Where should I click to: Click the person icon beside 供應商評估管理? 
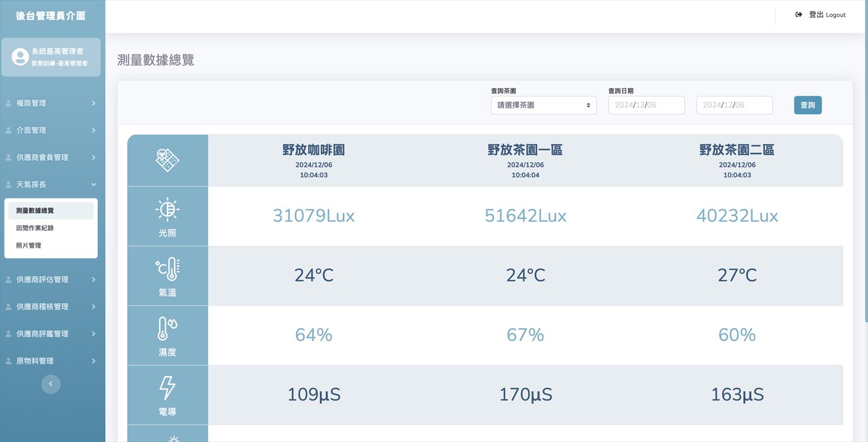(x=8, y=280)
